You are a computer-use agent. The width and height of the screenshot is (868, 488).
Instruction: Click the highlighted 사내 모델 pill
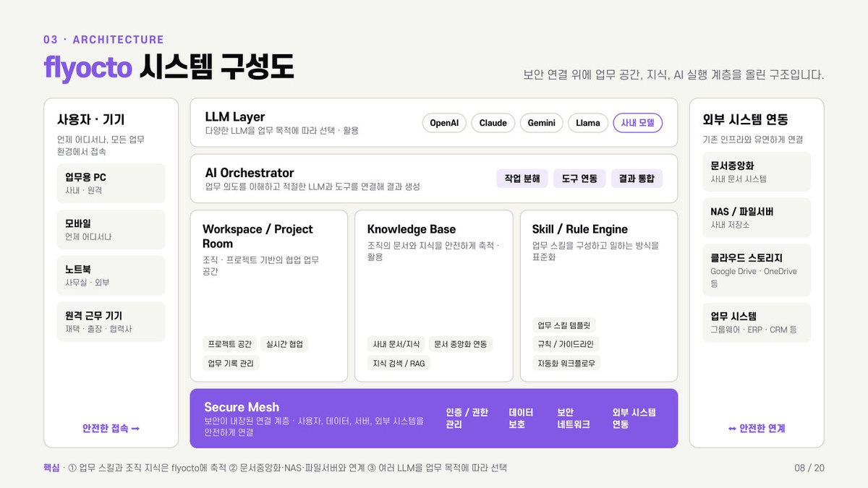[x=637, y=123]
